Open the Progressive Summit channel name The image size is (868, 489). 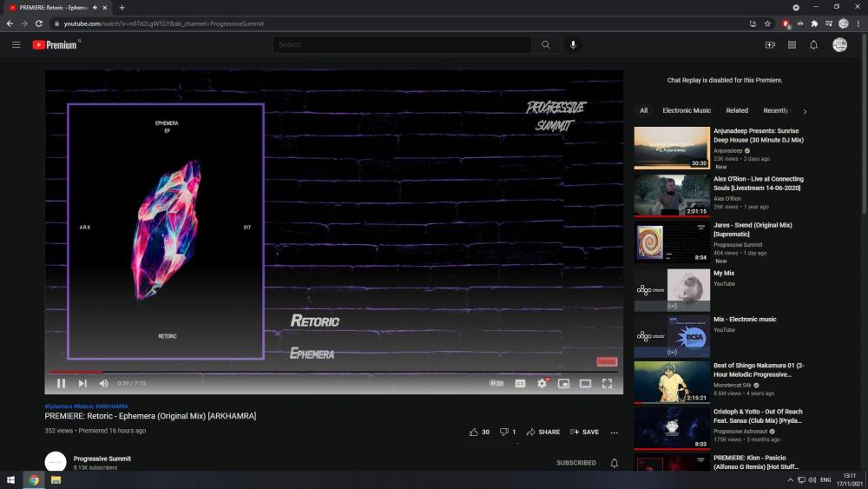click(x=102, y=459)
